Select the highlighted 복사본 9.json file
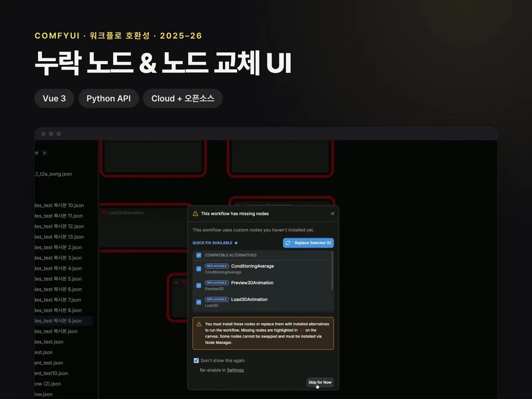 [64, 321]
